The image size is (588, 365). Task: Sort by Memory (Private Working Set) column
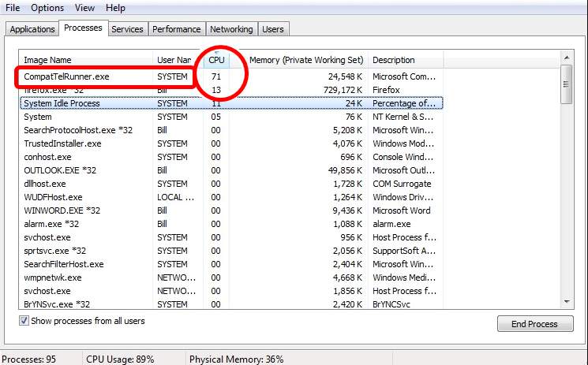point(306,60)
